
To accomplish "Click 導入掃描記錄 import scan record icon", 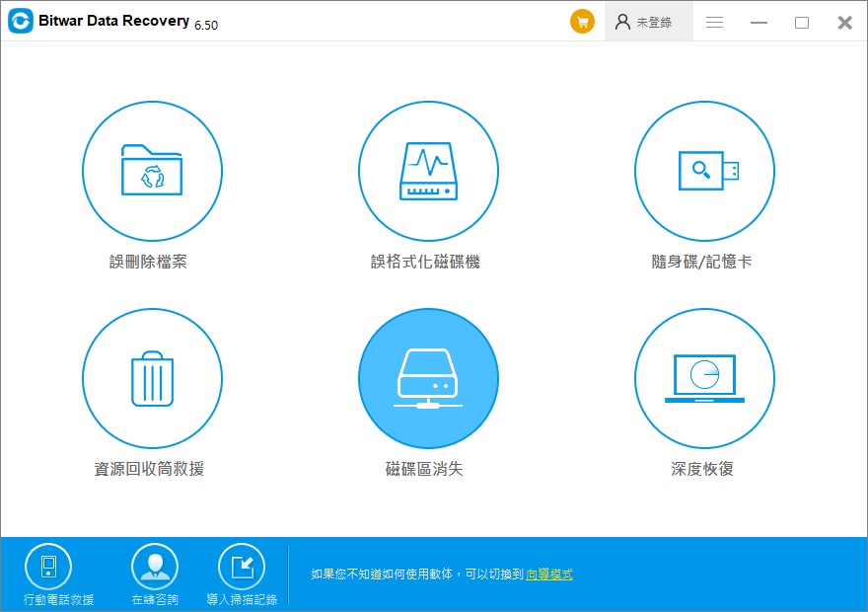I will 242,567.
